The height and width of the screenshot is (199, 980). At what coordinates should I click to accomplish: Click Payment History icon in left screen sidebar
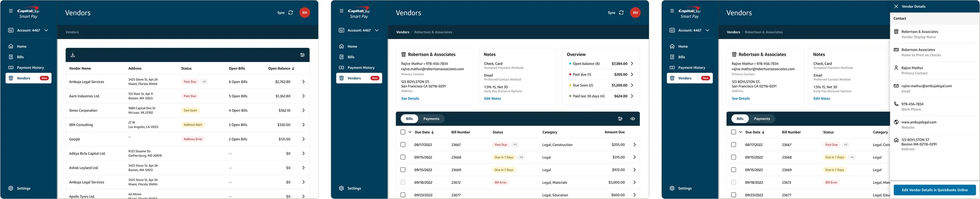pyautogui.click(x=11, y=68)
